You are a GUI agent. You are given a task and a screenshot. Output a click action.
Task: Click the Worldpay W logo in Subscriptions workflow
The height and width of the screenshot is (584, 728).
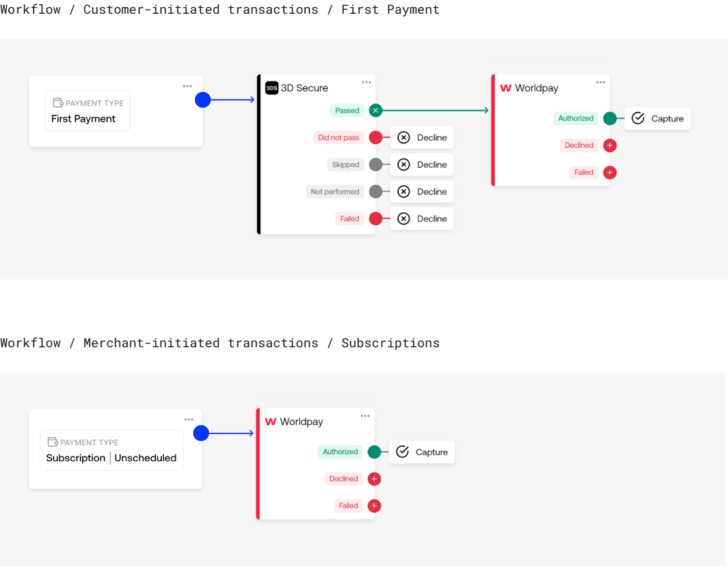(271, 422)
